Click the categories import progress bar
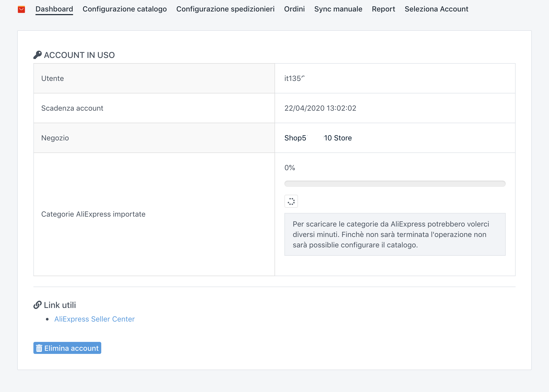This screenshot has width=549, height=392. click(395, 184)
